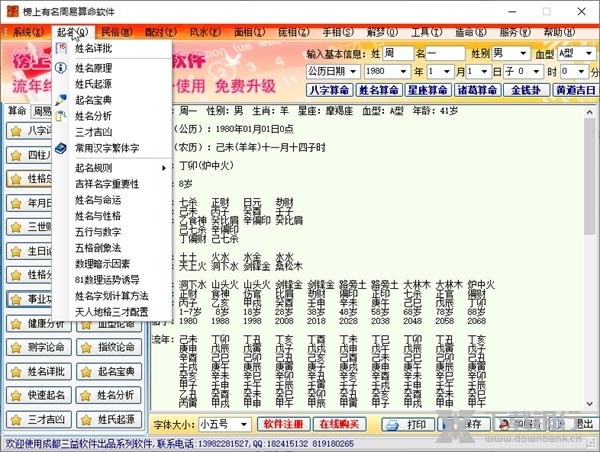Click the star icon on 测字论命 button
Screen dimensions: 600x452
click(16, 348)
